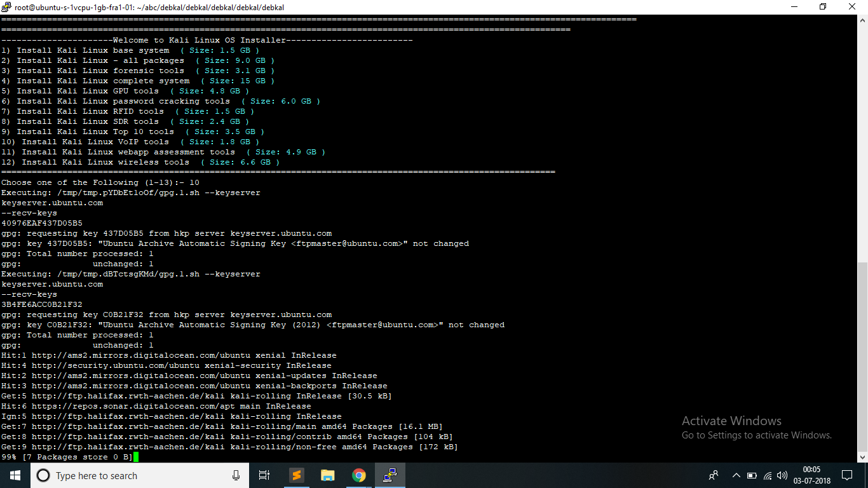Click option 7 Kali Linux RFID tools line
The image size is (868, 488).
(x=128, y=111)
